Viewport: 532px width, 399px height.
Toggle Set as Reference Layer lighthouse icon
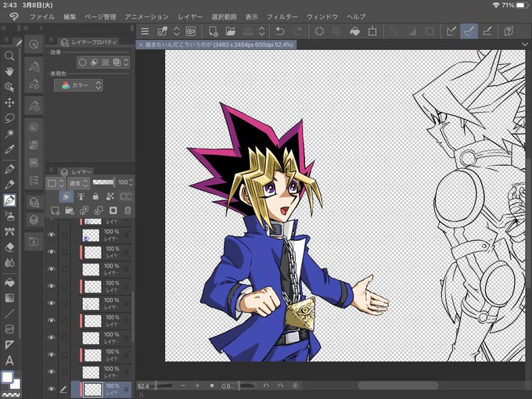[x=81, y=196]
